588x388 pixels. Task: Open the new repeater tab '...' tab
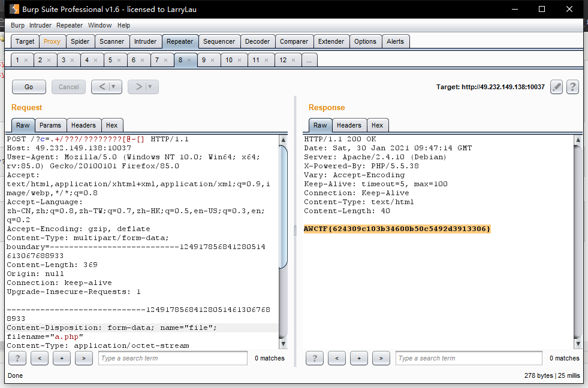pos(309,60)
